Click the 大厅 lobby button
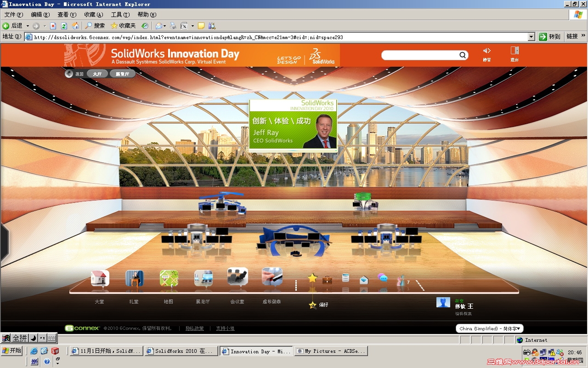Screen dimensions: 588x368 (97, 74)
